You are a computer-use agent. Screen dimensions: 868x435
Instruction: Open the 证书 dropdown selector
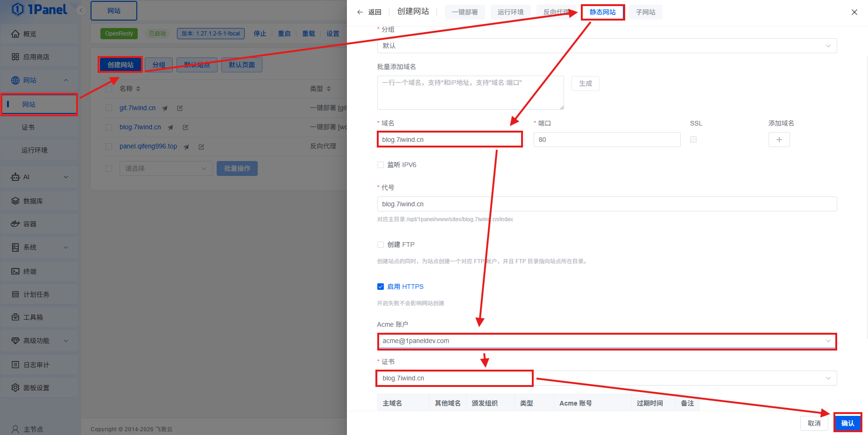coord(607,378)
